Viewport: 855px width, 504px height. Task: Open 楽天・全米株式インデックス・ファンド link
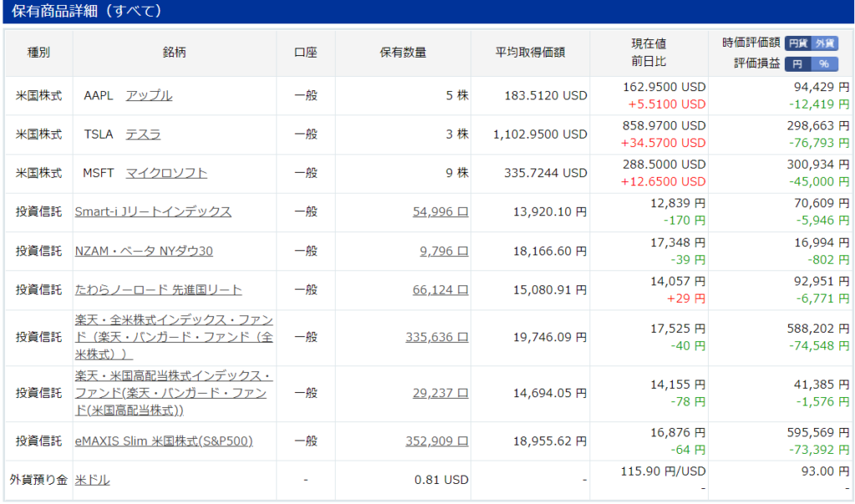[x=174, y=337]
